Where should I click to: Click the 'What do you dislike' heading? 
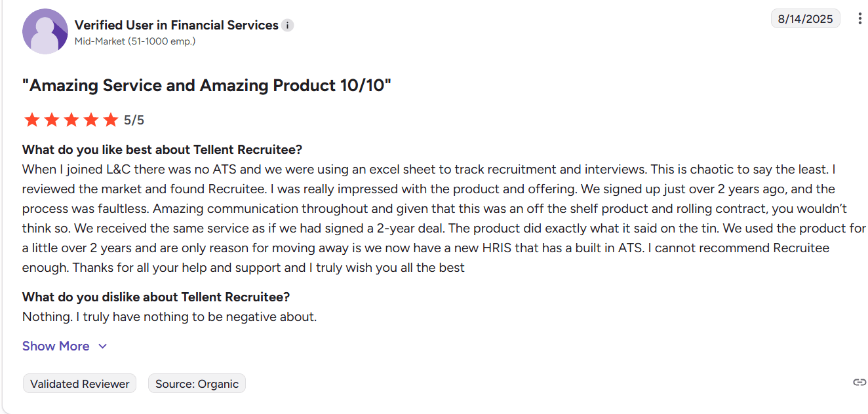[x=156, y=297]
